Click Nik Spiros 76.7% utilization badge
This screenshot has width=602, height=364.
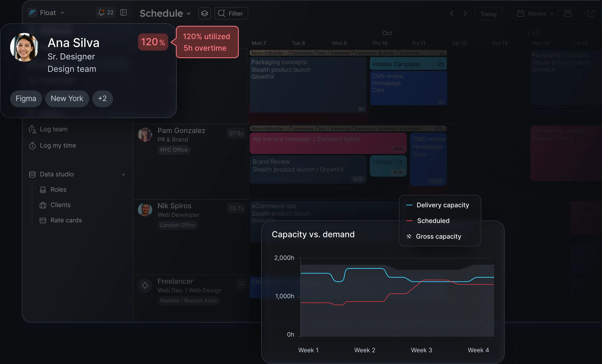236,208
